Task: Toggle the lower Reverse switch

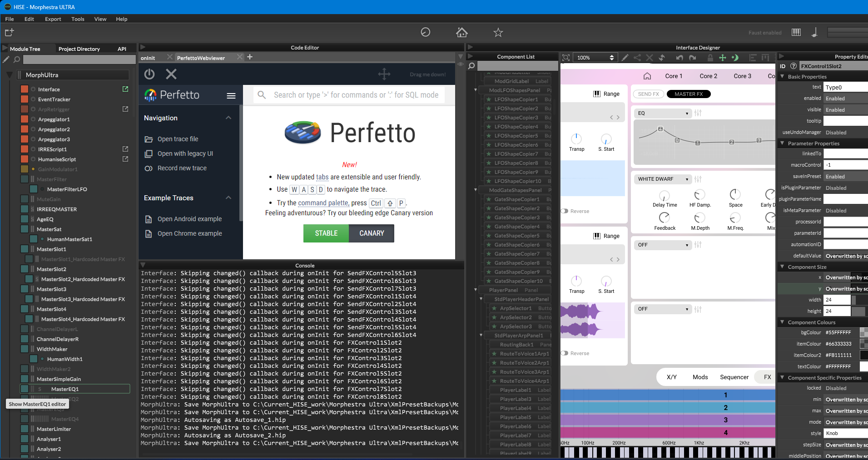Action: (x=565, y=353)
